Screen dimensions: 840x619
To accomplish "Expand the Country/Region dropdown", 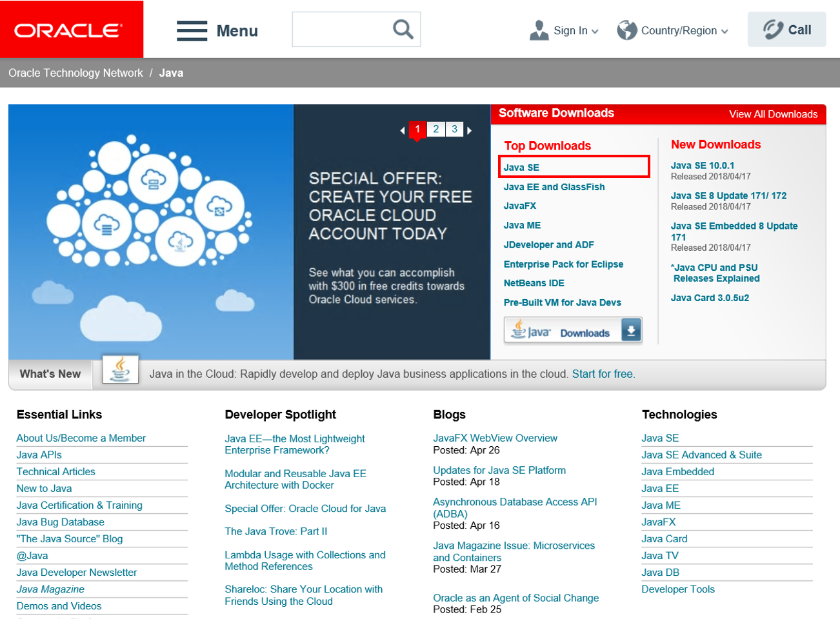I will (x=725, y=31).
